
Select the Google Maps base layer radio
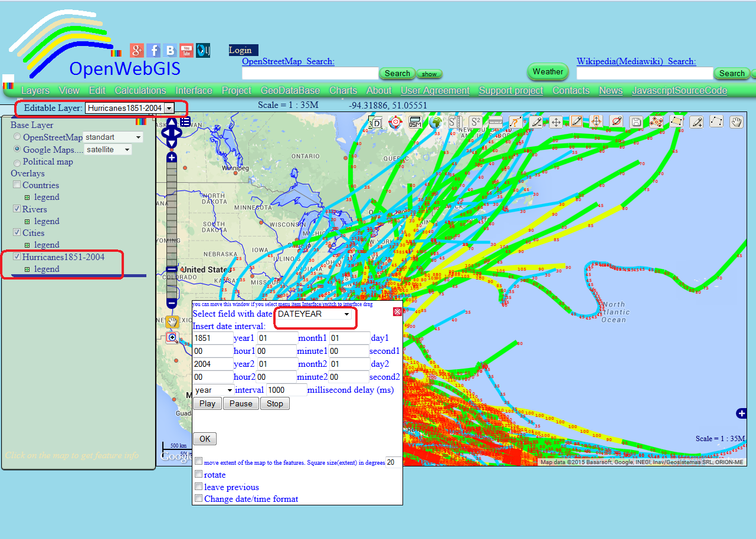[x=17, y=150]
